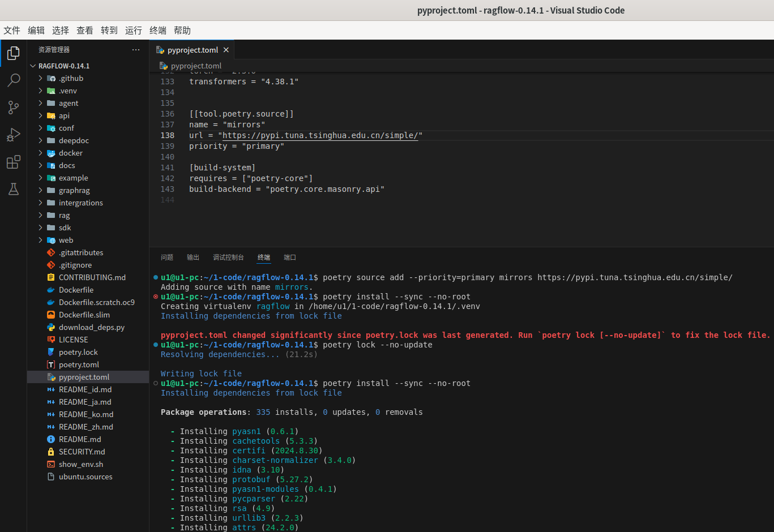This screenshot has width=774, height=532.
Task: Open the 终端 menu
Action: [x=158, y=31]
